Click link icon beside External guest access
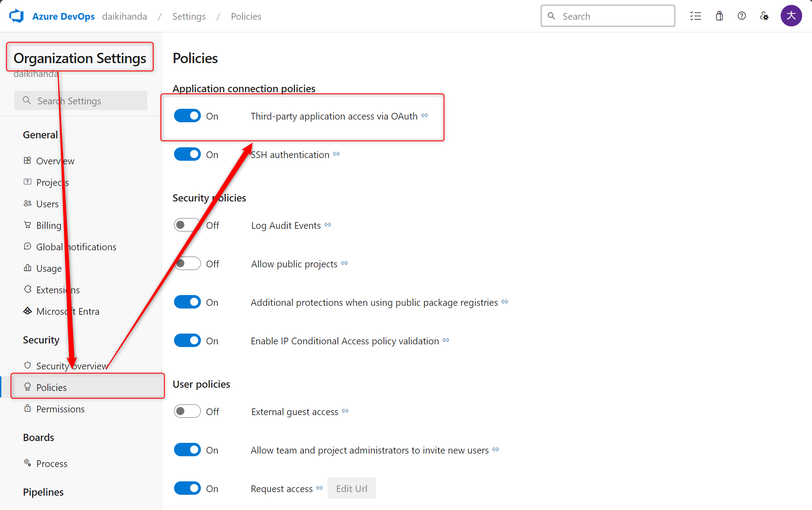This screenshot has width=812, height=510. point(345,411)
